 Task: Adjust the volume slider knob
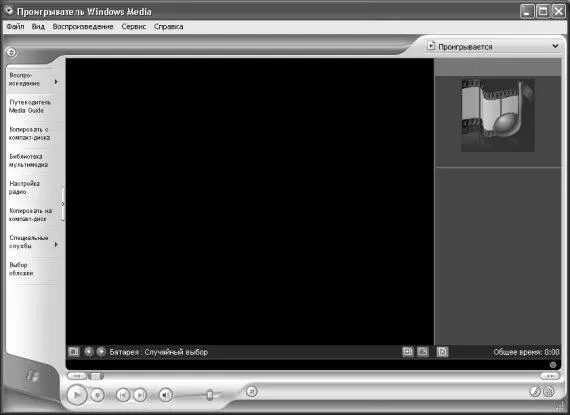pos(210,395)
